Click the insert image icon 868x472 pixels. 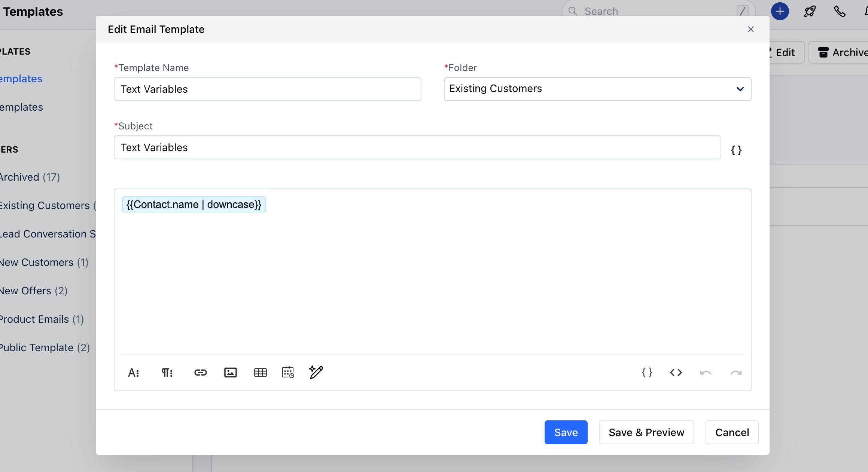point(230,373)
